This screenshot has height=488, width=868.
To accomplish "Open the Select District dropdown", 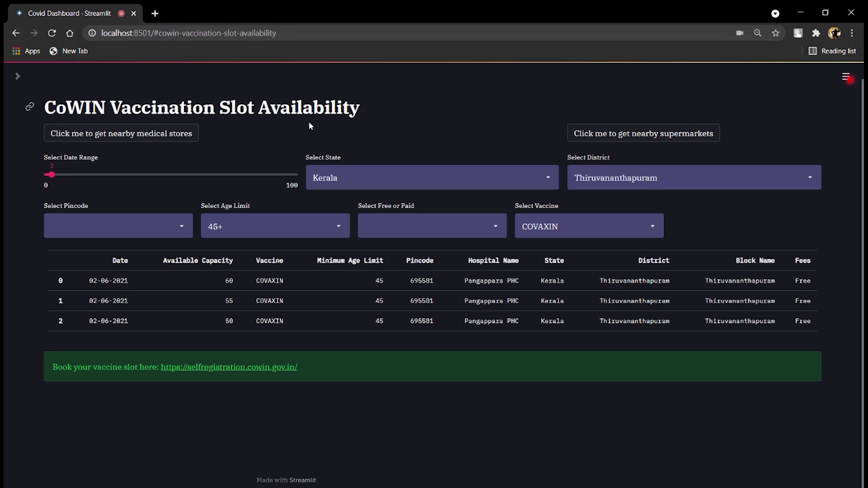I will point(693,178).
